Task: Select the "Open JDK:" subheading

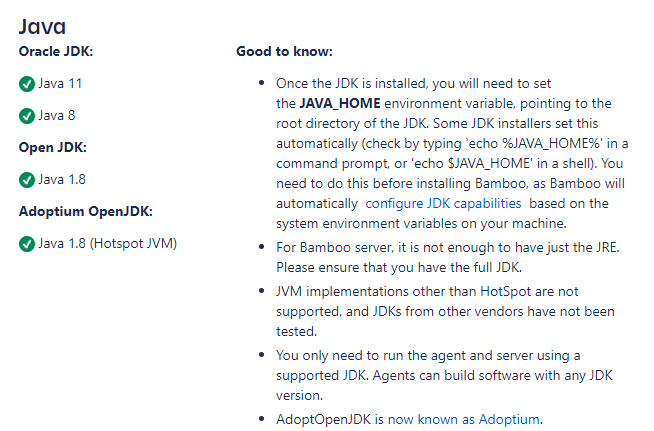Action: pyautogui.click(x=53, y=147)
